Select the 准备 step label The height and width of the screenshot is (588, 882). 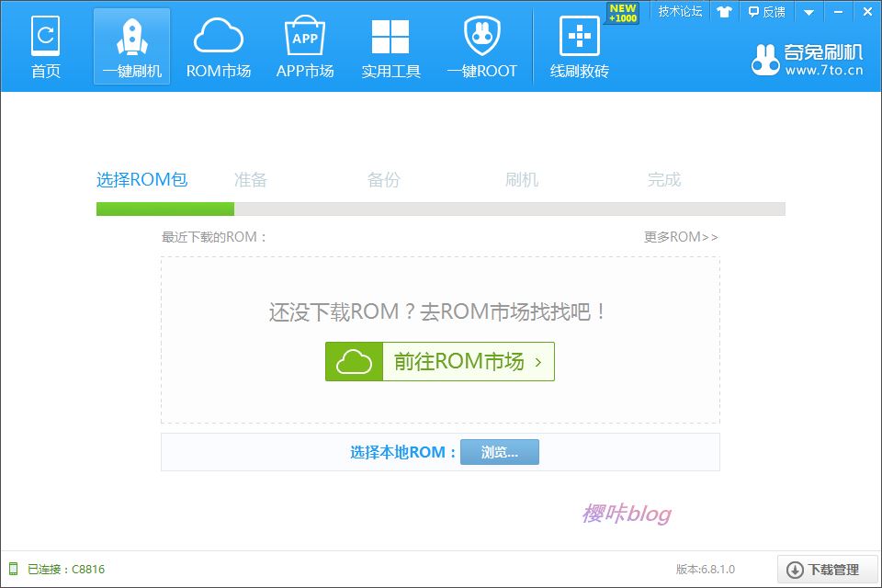(250, 179)
